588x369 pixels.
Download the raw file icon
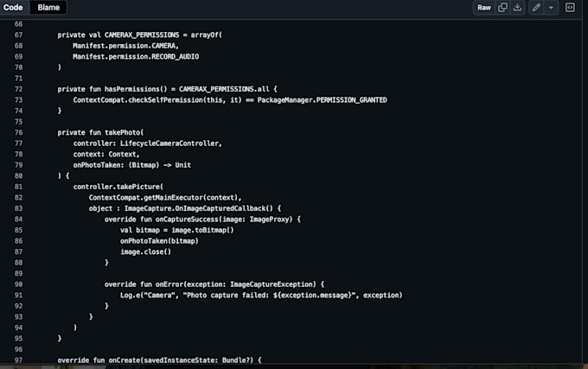(517, 8)
